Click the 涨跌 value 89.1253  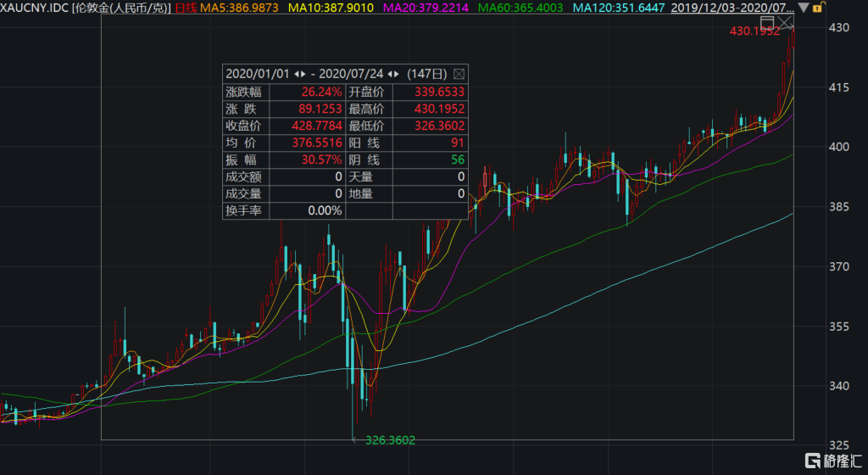[x=320, y=109]
